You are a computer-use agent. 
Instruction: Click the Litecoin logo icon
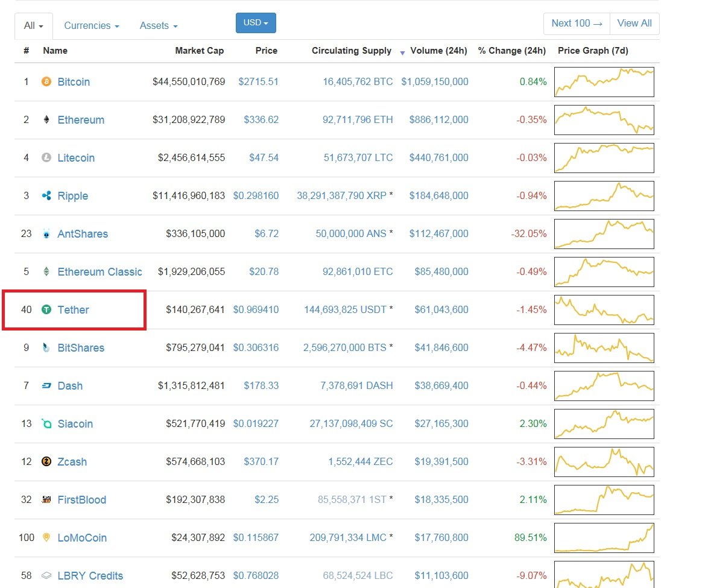tap(46, 157)
